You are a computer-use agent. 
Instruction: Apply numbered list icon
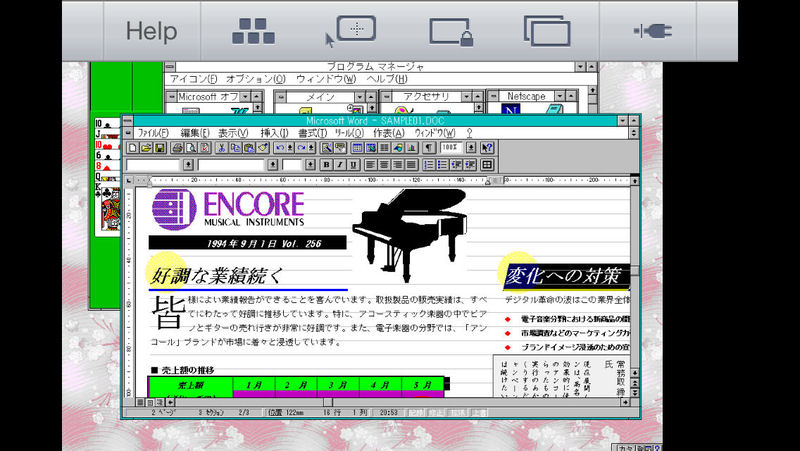429,165
